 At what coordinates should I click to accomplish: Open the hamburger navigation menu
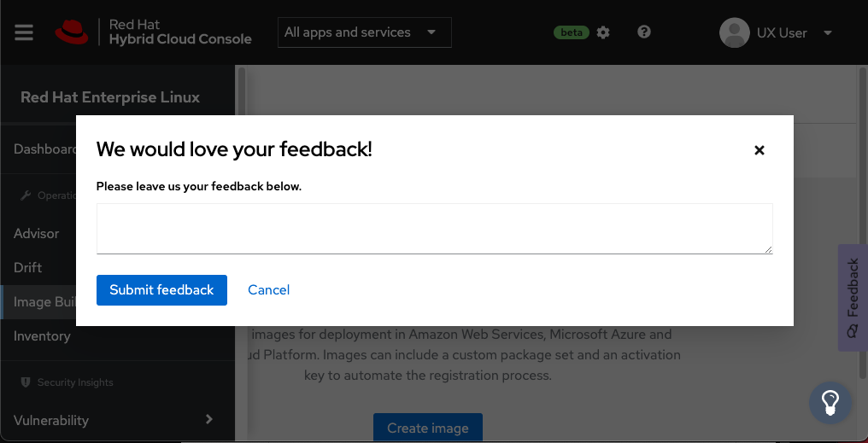[24, 32]
